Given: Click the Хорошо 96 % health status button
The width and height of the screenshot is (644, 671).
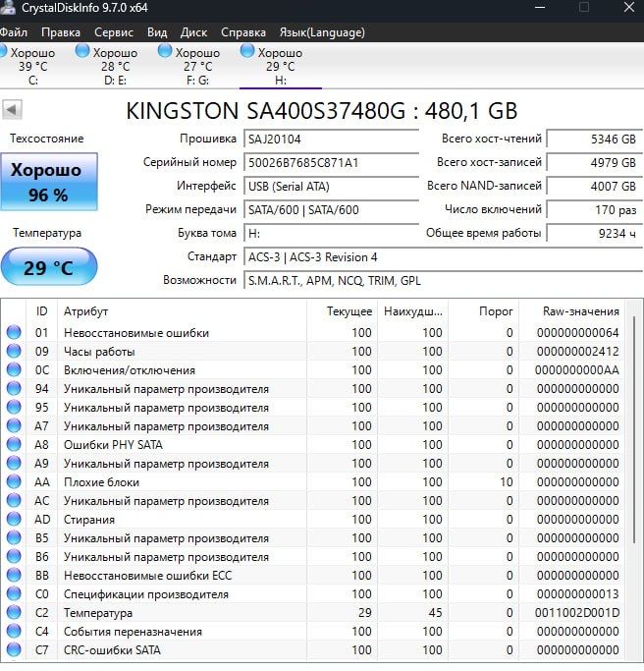Looking at the screenshot, I should click(x=49, y=182).
